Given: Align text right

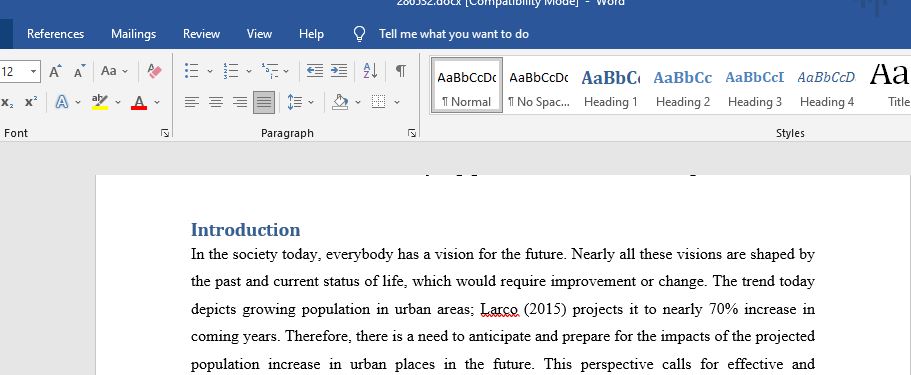Looking at the screenshot, I should [240, 103].
